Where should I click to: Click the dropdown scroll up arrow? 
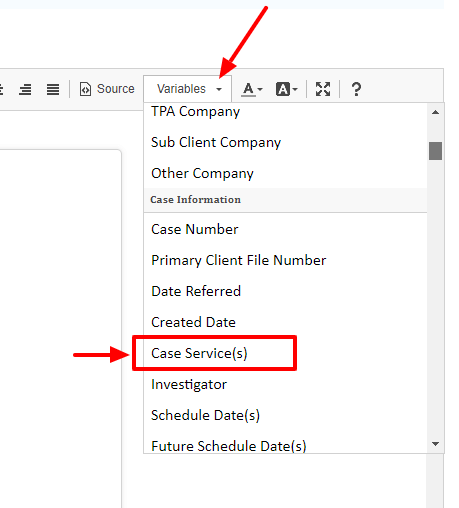tap(435, 112)
